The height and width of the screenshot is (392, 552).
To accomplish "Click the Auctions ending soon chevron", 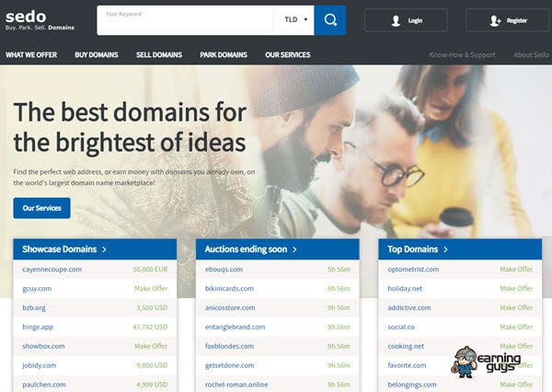I will click(294, 249).
